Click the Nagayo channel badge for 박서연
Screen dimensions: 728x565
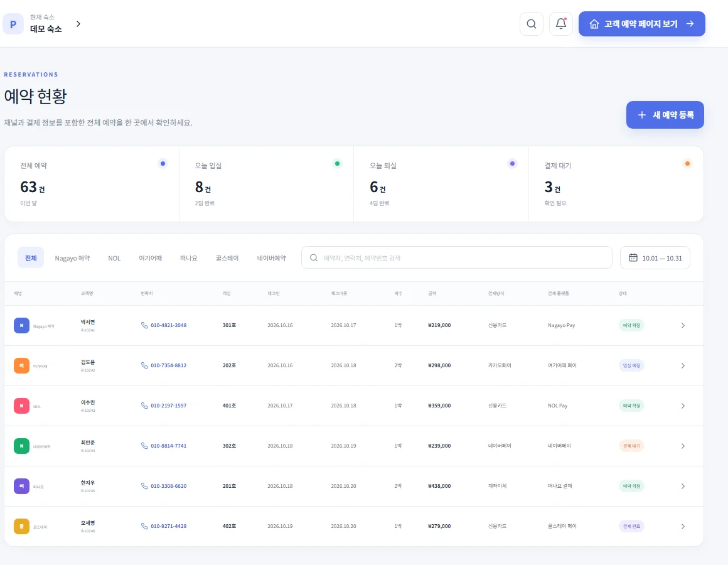(x=21, y=325)
